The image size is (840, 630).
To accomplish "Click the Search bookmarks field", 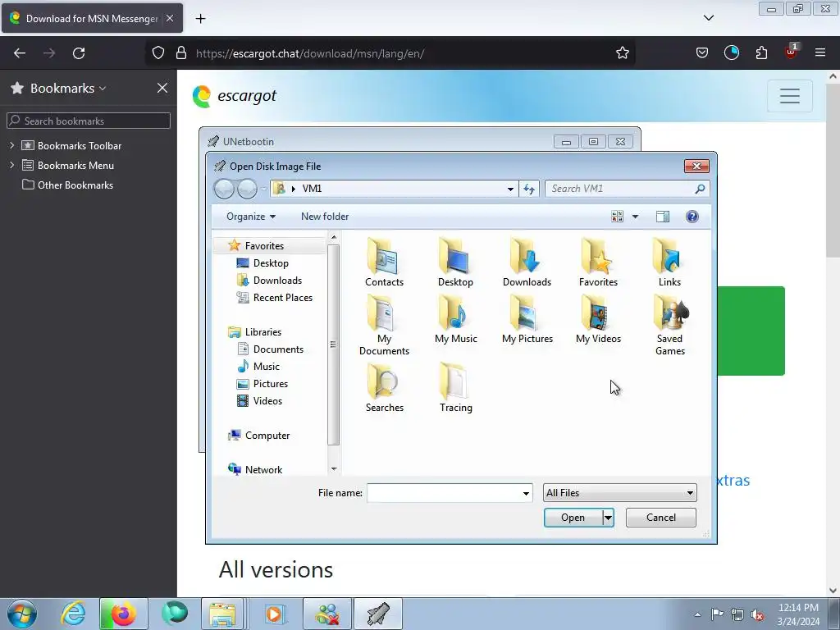I will [x=89, y=121].
